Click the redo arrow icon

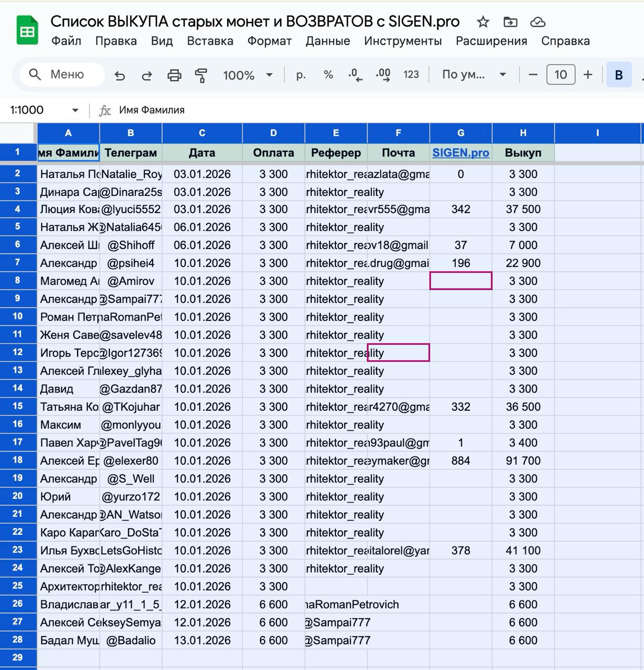pyautogui.click(x=147, y=75)
